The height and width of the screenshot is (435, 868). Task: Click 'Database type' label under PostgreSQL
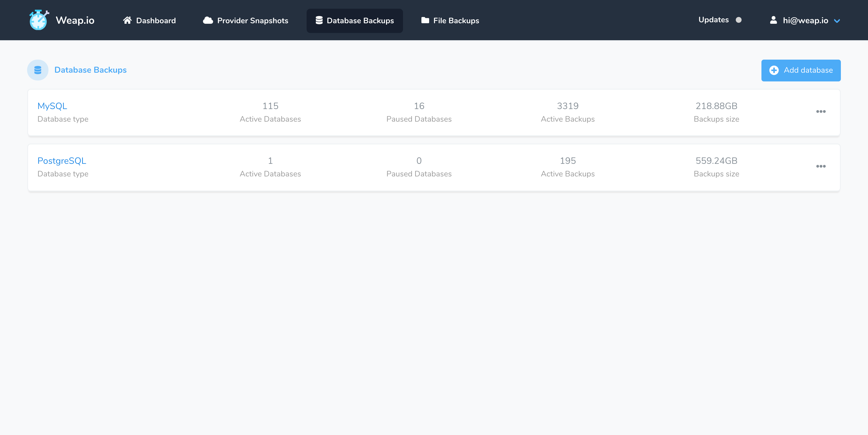63,174
